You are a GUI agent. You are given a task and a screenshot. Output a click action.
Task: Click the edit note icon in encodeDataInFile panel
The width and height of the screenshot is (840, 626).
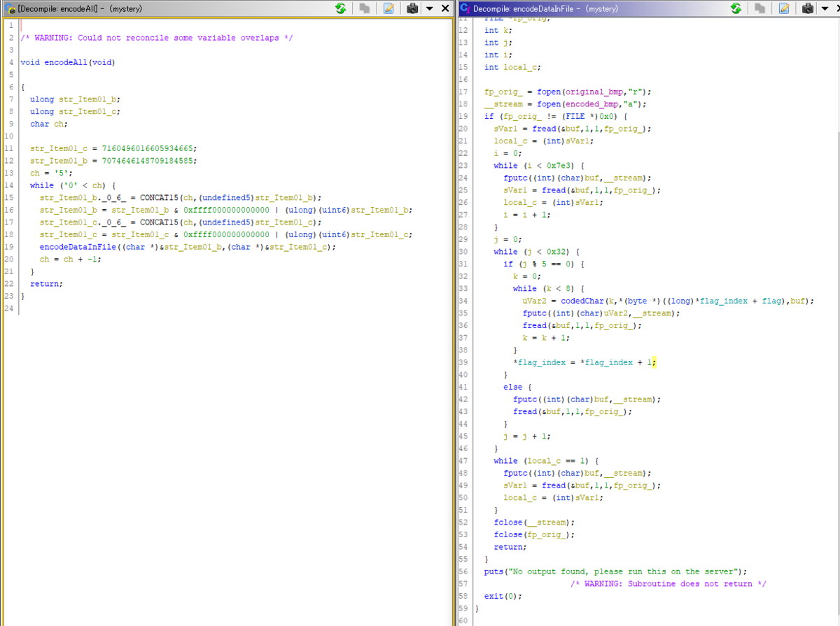(x=784, y=8)
